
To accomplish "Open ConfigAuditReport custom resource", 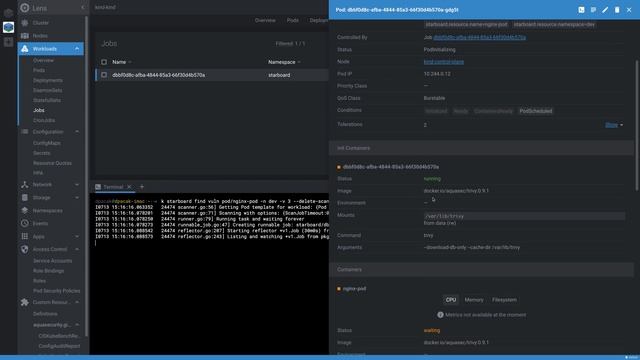I will point(59,346).
